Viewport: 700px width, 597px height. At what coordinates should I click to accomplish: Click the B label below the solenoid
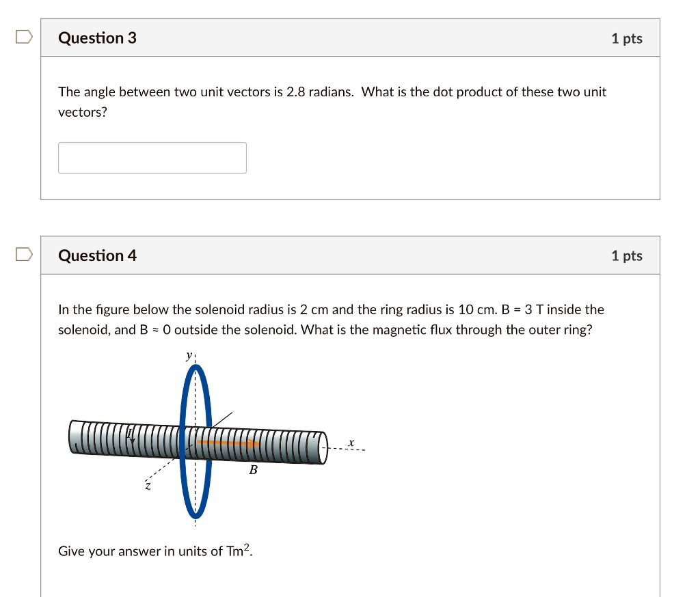pyautogui.click(x=253, y=470)
